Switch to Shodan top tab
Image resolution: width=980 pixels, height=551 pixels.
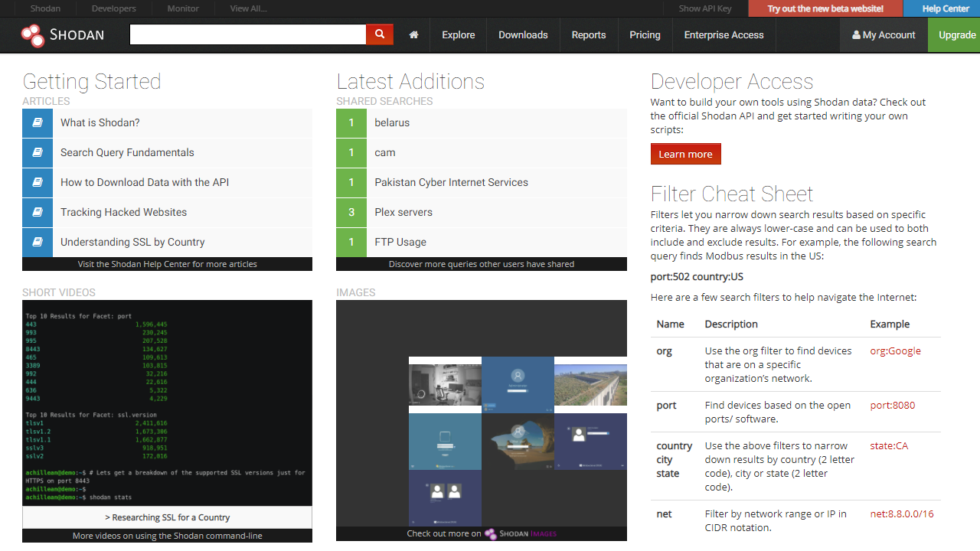pos(45,8)
